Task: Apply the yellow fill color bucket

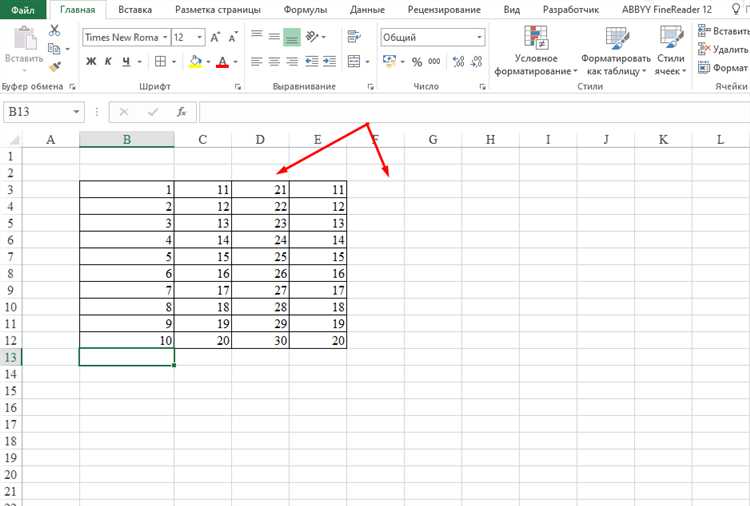Action: pos(195,62)
